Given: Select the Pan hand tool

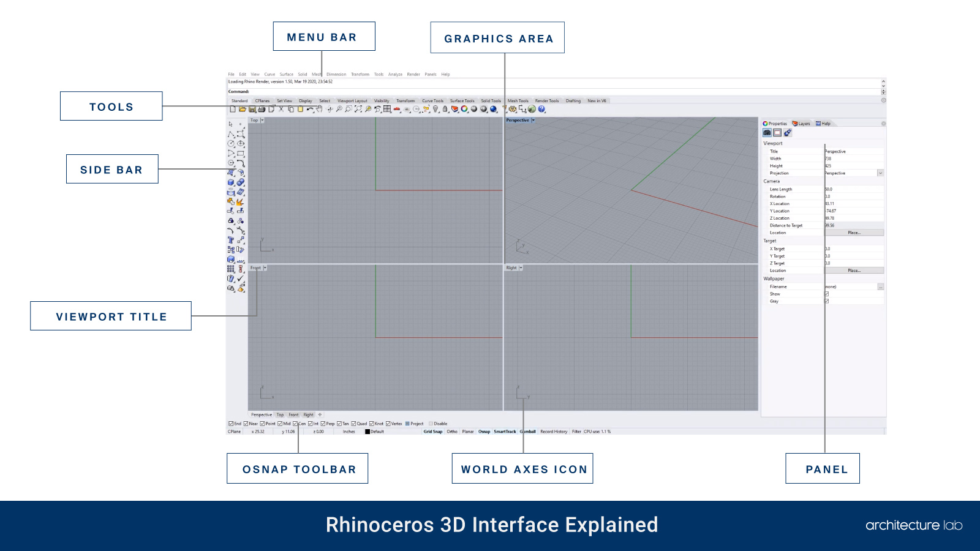Looking at the screenshot, I should pyautogui.click(x=319, y=110).
